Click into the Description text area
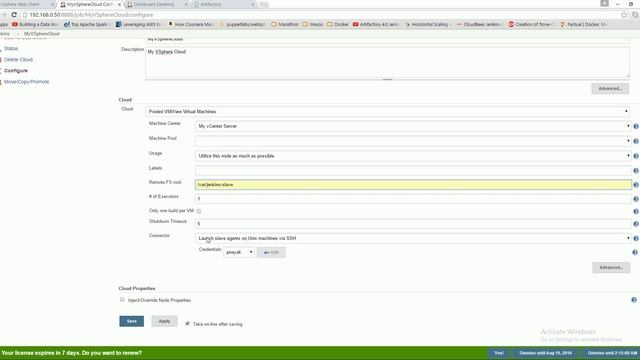Viewport: 640px width, 360px height. pos(387,62)
